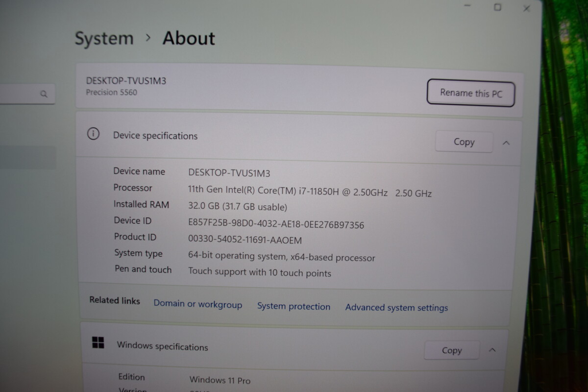Click the Precision 5560 model text

point(112,92)
